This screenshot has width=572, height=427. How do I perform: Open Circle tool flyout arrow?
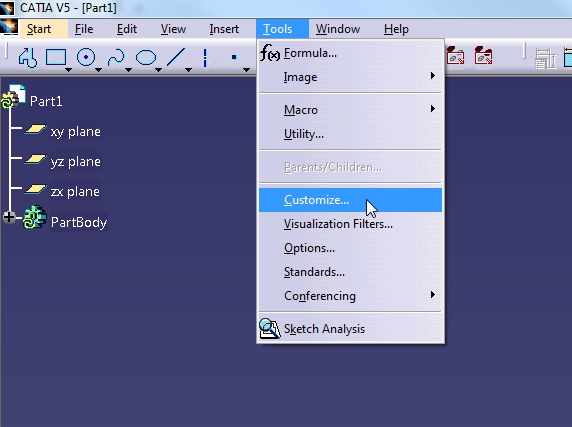click(x=98, y=70)
